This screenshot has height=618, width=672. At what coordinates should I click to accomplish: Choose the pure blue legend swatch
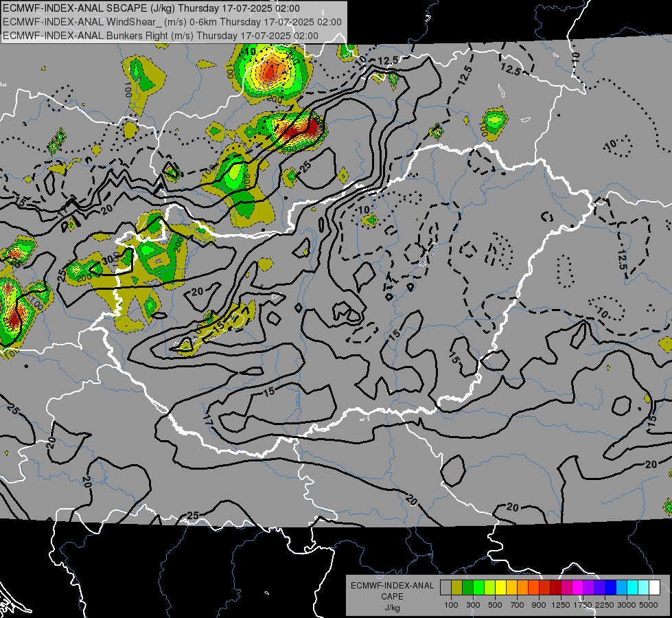(611, 588)
